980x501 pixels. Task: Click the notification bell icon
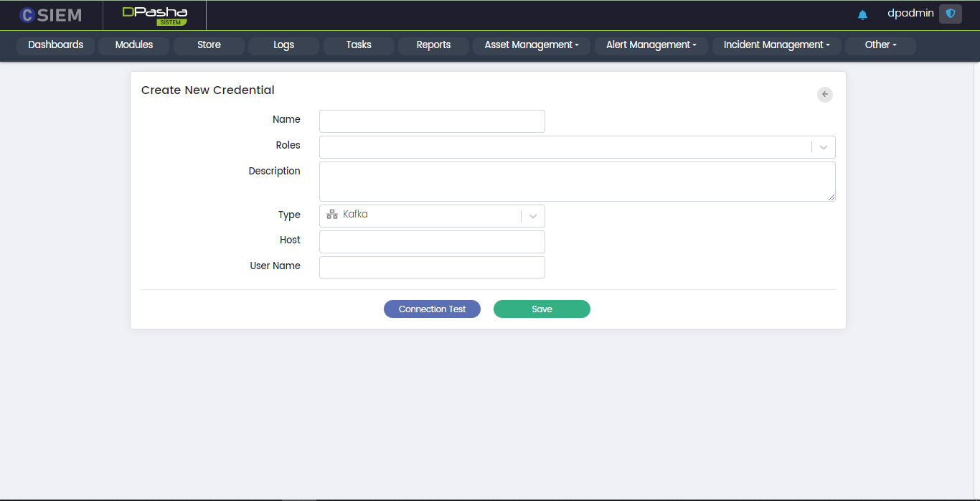pos(862,14)
